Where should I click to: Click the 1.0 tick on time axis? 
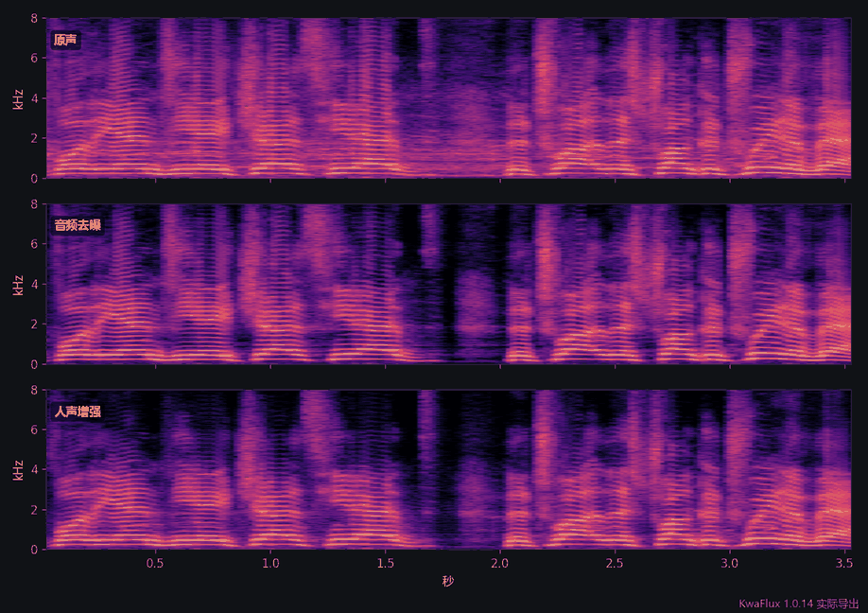tap(270, 563)
